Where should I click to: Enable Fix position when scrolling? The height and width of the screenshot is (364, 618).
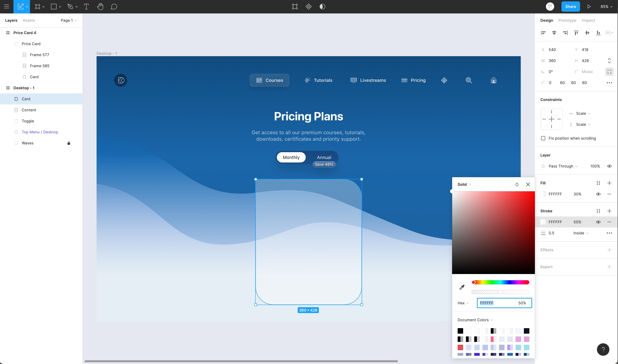click(543, 138)
